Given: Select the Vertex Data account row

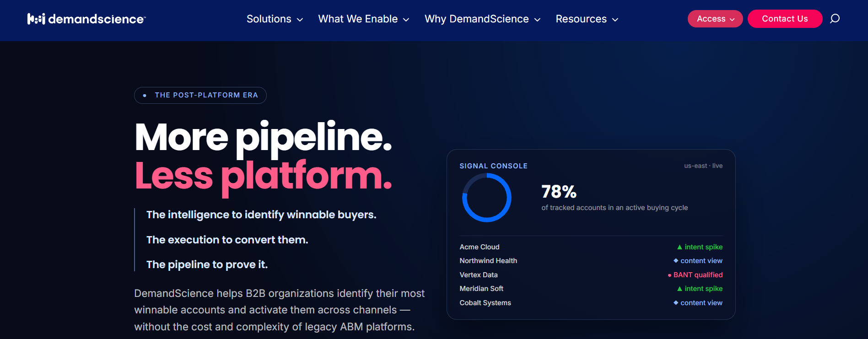Looking at the screenshot, I should (591, 275).
